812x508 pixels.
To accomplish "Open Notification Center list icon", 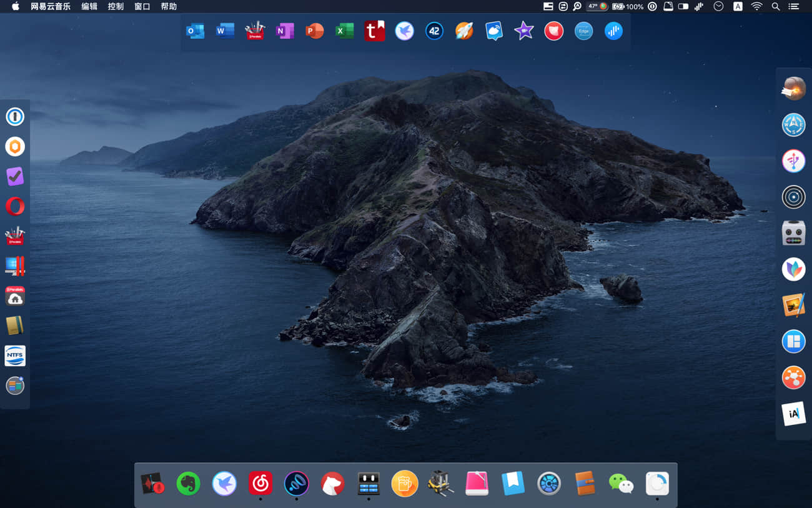I will tap(794, 6).
